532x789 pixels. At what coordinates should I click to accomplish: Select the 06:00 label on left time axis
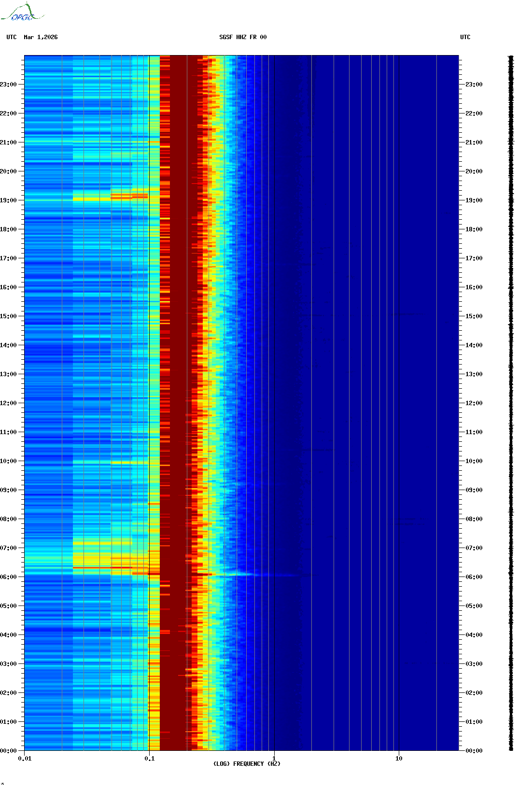pos(8,577)
